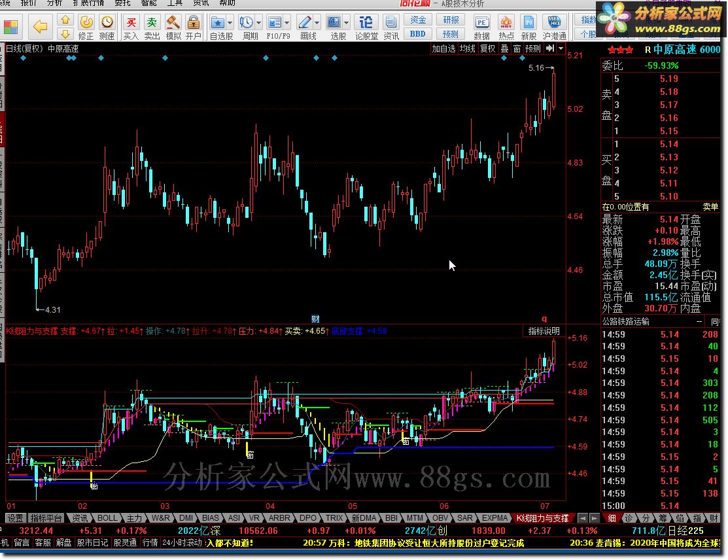Toggle the 叠 overlay option
The height and width of the screenshot is (560, 728).
pos(505,48)
